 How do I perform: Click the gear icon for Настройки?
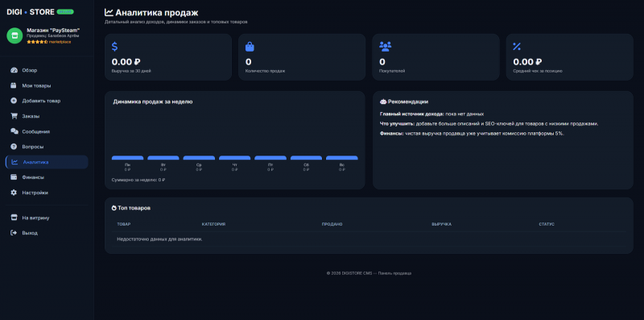[14, 193]
